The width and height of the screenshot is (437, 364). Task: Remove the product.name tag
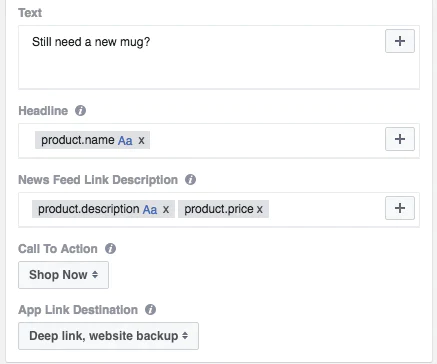coord(141,141)
